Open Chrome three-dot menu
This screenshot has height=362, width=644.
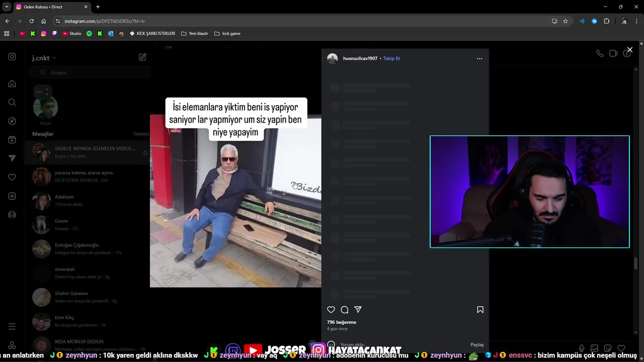[637, 21]
